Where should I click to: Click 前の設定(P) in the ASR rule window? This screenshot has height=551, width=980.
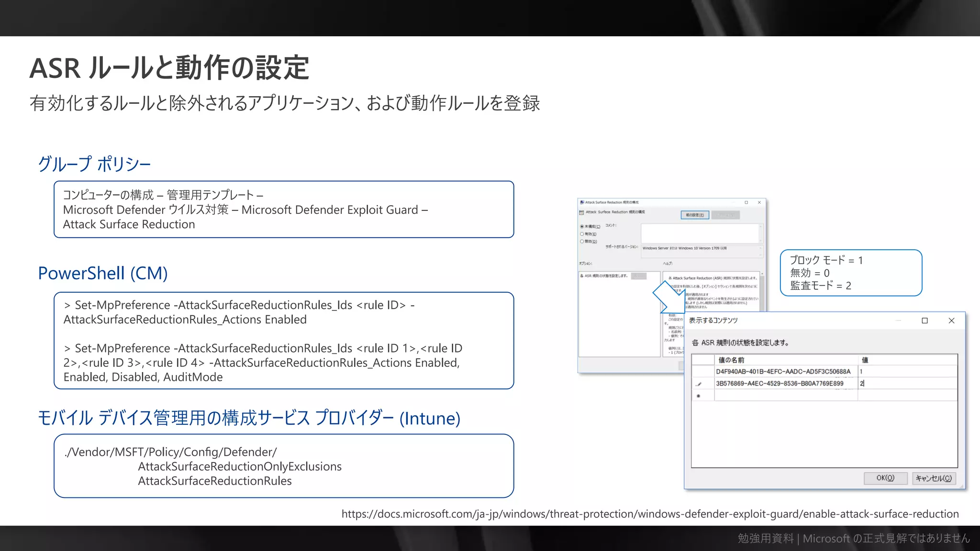(x=694, y=215)
